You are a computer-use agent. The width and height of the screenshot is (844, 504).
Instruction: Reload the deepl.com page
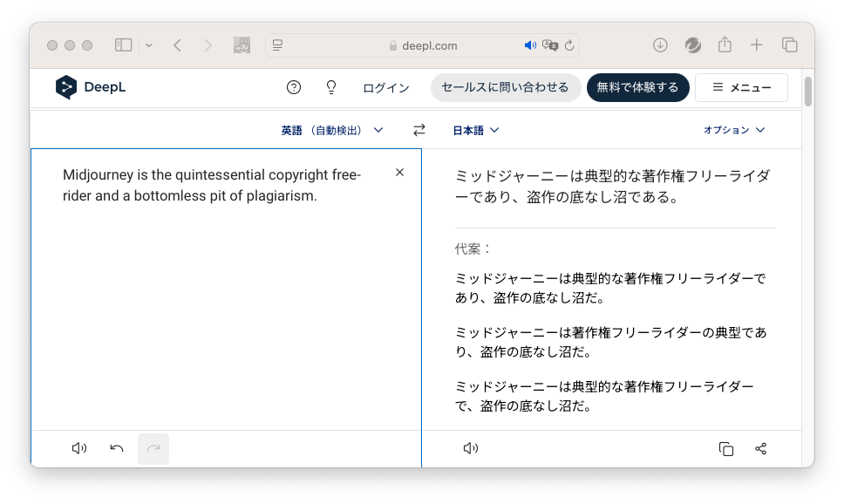tap(569, 45)
